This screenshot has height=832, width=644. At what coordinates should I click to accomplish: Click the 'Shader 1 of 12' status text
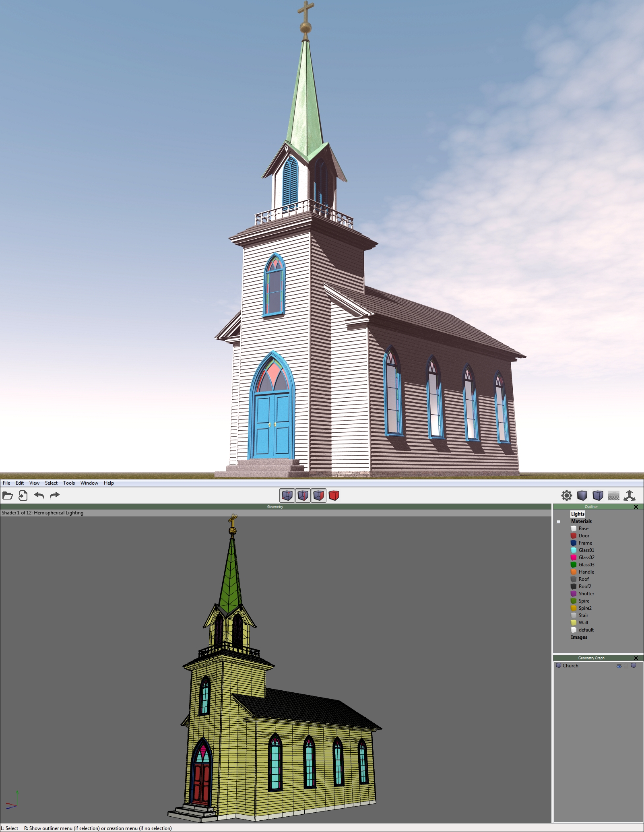[42, 513]
